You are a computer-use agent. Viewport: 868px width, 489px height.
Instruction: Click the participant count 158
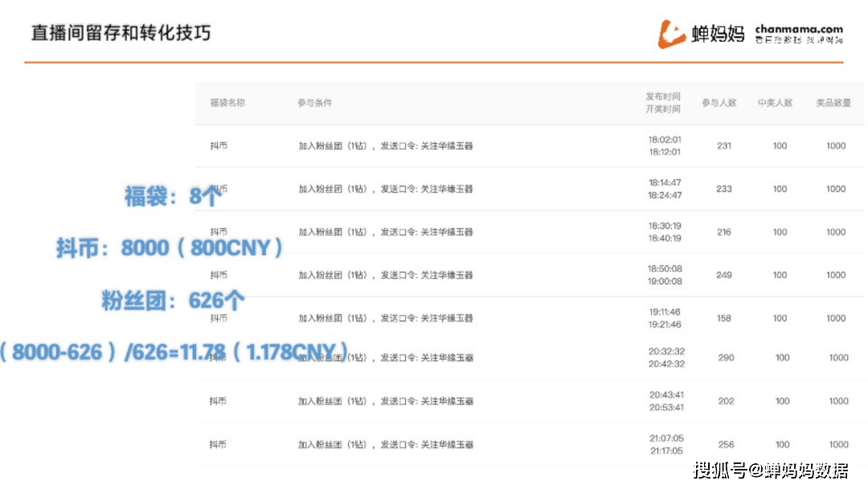click(x=724, y=318)
